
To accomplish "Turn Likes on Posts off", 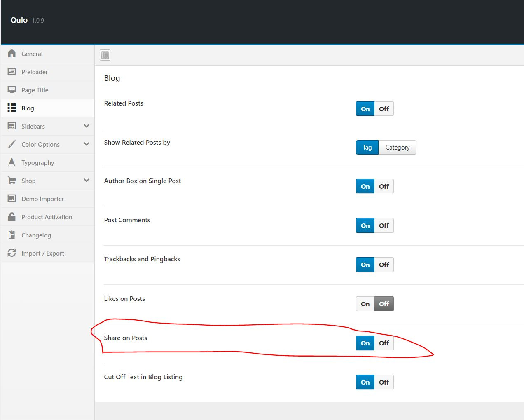I will 384,304.
